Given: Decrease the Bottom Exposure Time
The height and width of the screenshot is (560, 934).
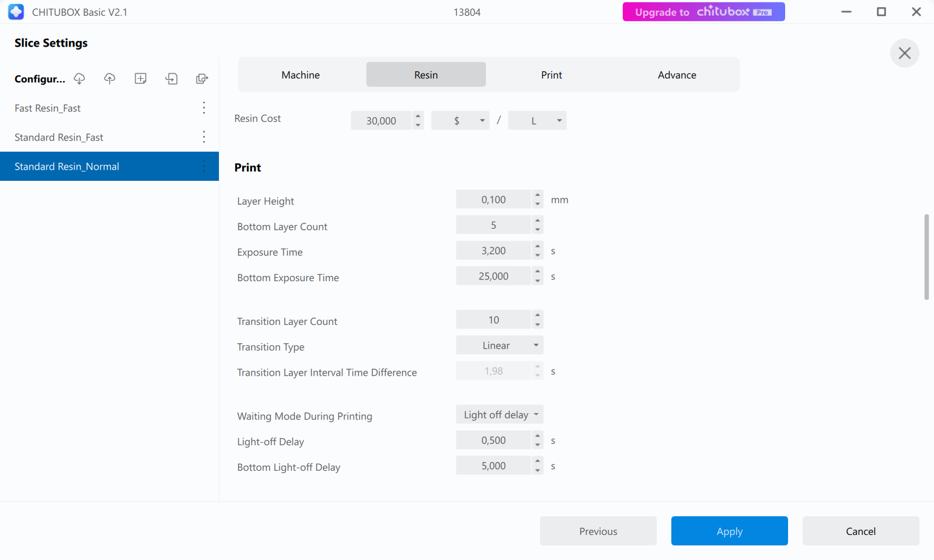Looking at the screenshot, I should pyautogui.click(x=538, y=281).
